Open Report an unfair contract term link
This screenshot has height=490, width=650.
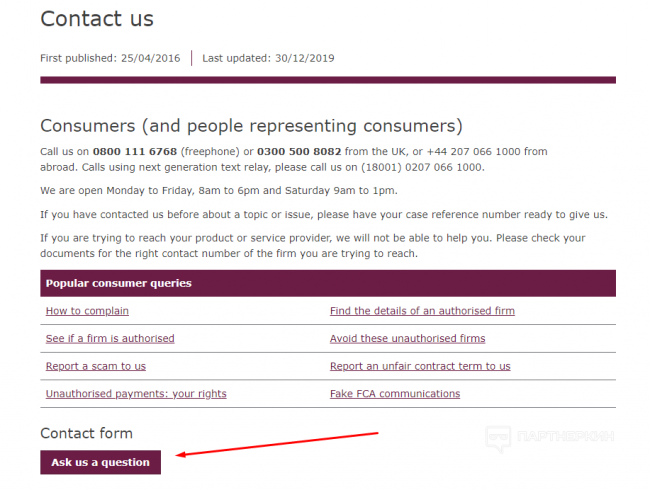tap(420, 366)
